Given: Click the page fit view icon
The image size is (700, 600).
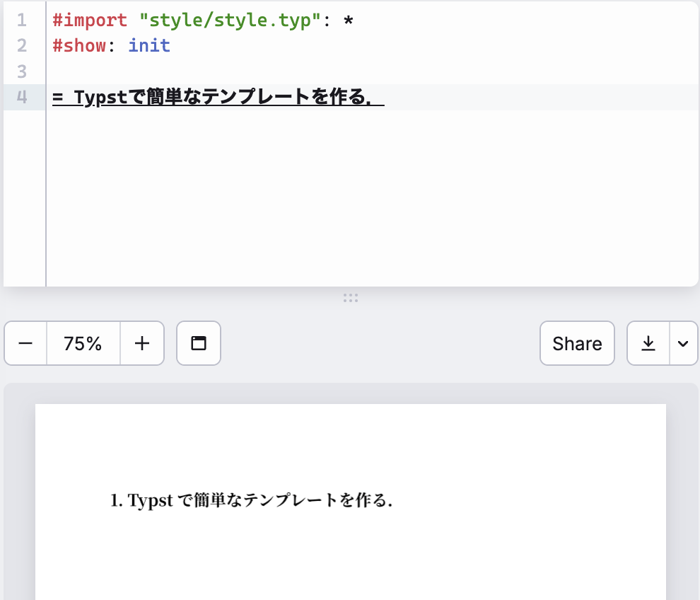Looking at the screenshot, I should 199,343.
